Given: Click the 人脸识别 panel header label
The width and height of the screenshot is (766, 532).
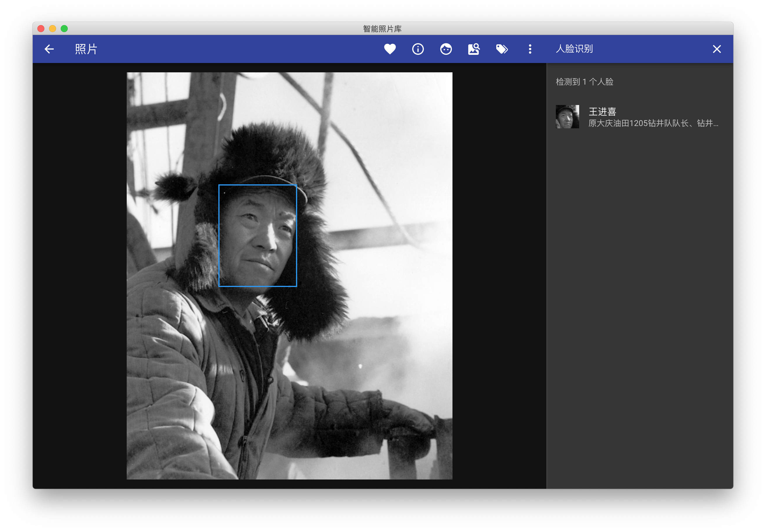Looking at the screenshot, I should click(x=574, y=49).
